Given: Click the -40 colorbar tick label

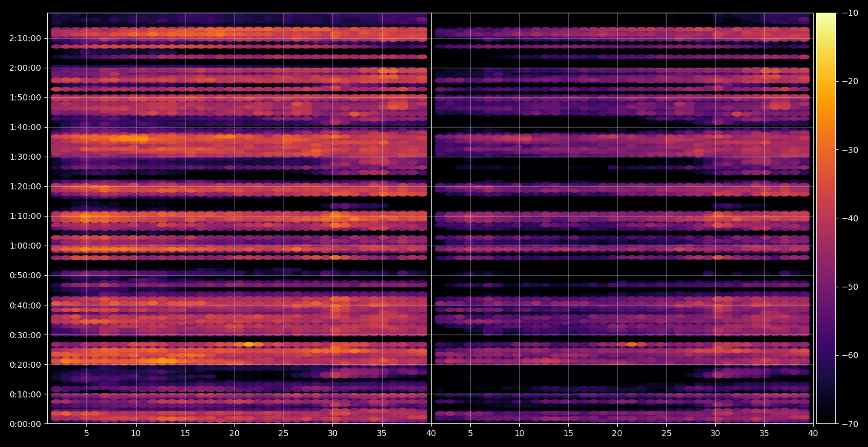Looking at the screenshot, I should [850, 218].
